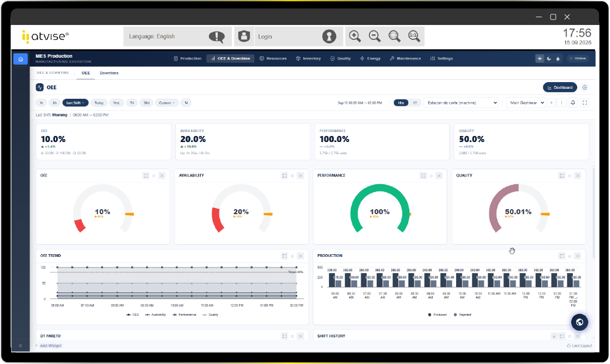610x364 pixels.
Task: Click the keyhole login icon
Action: [329, 37]
